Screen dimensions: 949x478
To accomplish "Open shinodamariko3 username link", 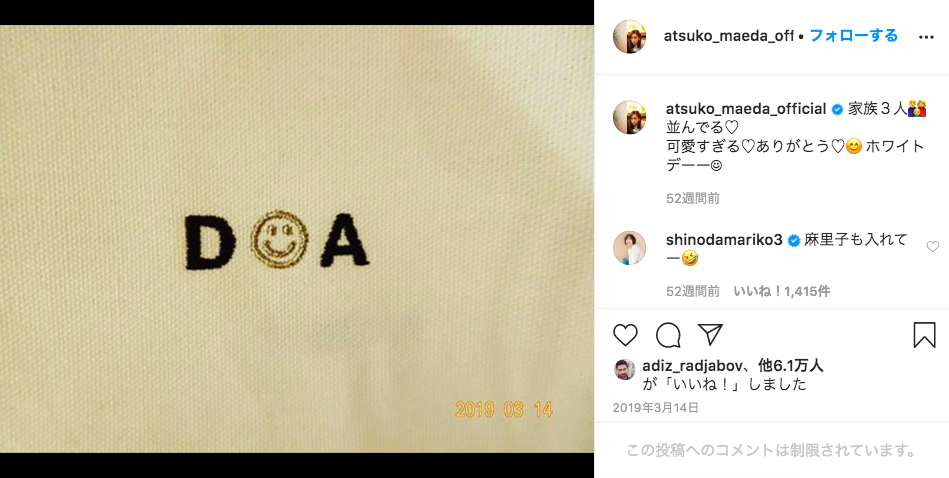I will point(724,240).
